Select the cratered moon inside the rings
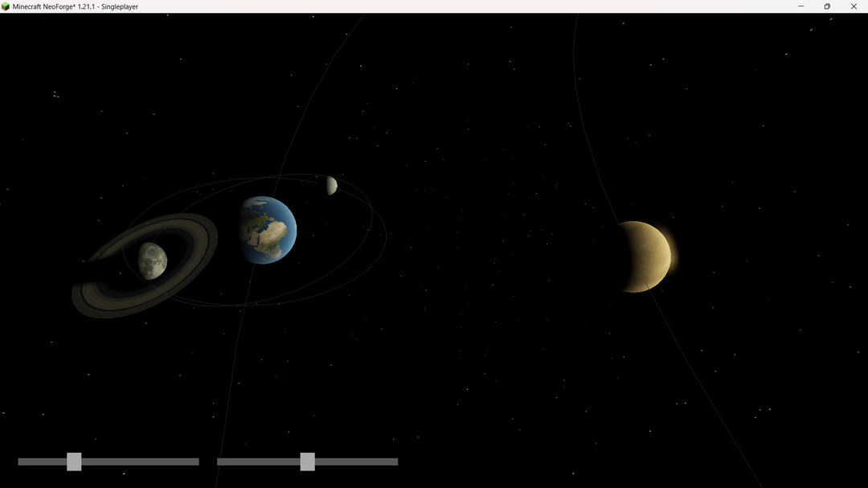 [151, 260]
